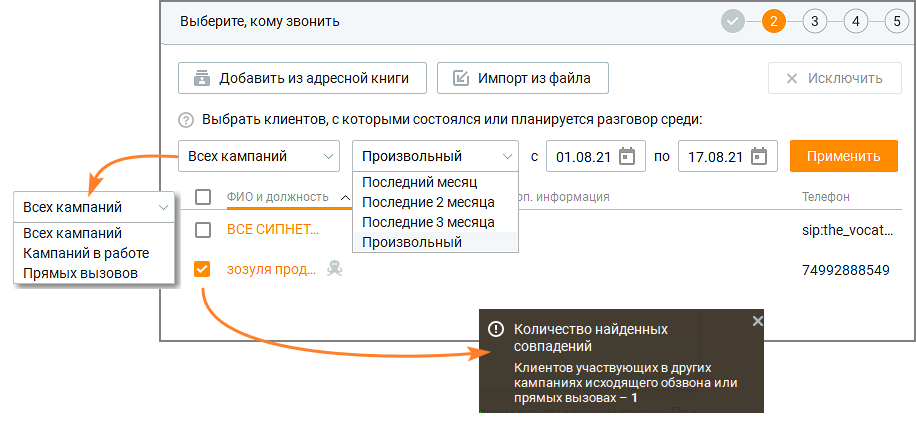
Task: Go to wizard step 4
Action: pyautogui.click(x=856, y=22)
